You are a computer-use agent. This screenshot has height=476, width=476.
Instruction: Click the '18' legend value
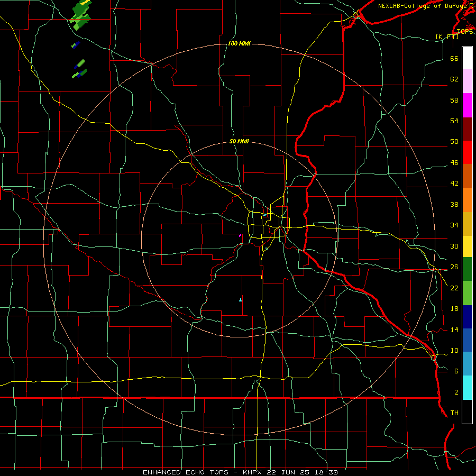(x=454, y=309)
